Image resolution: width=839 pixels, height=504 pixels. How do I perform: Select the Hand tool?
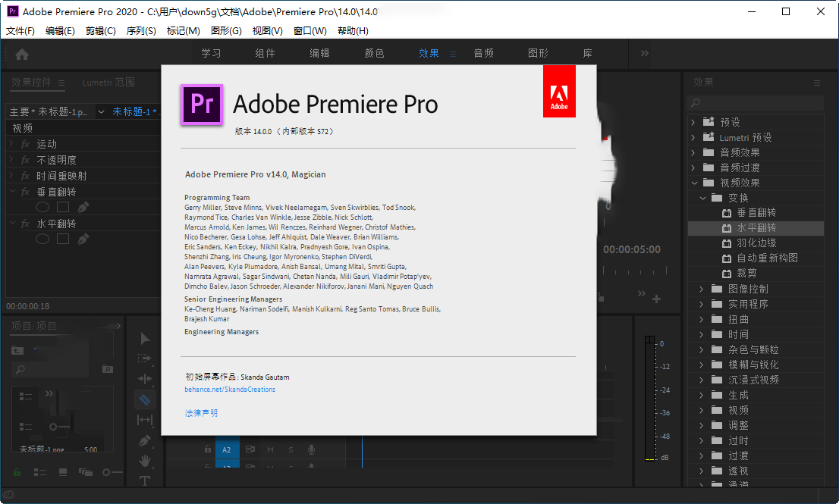[145, 461]
